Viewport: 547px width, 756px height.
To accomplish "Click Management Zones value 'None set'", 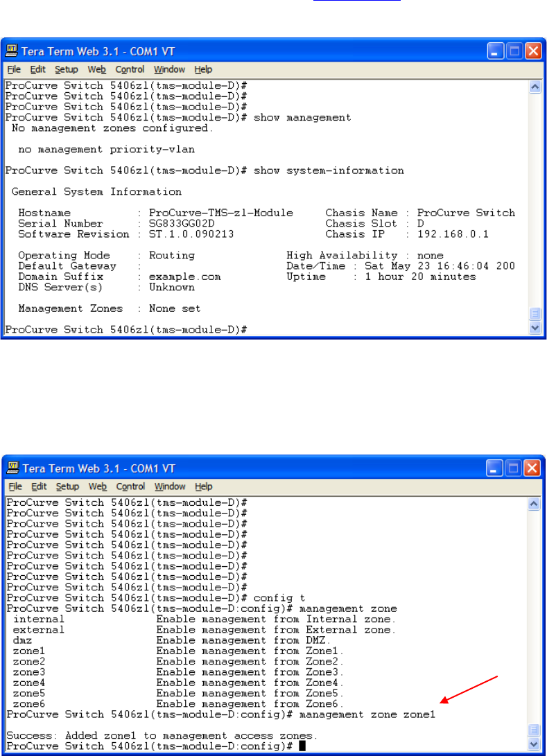I will coord(175,308).
